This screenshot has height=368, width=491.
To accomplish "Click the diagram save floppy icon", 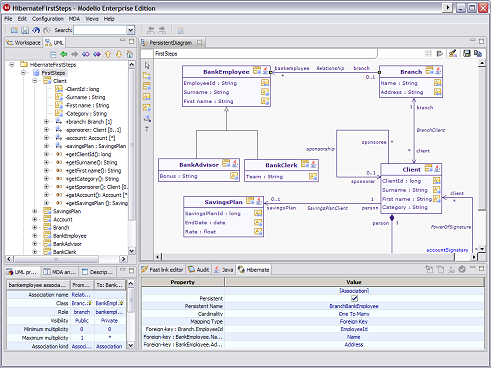I will click(x=467, y=53).
